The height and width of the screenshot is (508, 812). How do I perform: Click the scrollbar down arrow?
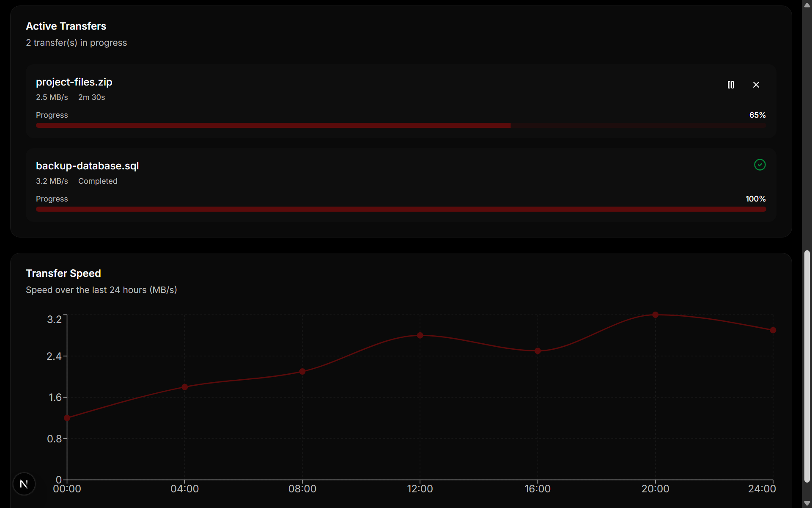coord(807,503)
